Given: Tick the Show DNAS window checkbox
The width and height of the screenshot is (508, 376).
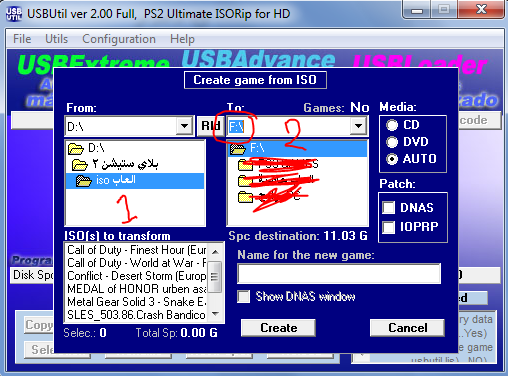Looking at the screenshot, I should pos(244,296).
